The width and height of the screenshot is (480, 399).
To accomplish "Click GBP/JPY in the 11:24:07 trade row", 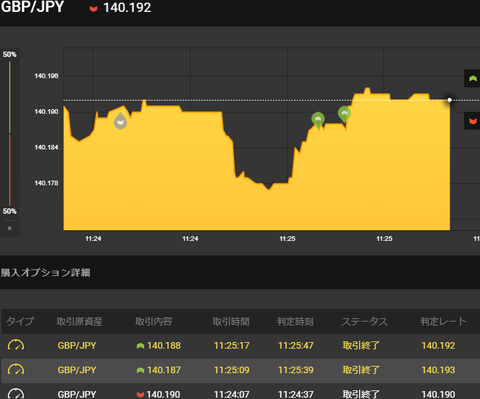I will tap(77, 394).
